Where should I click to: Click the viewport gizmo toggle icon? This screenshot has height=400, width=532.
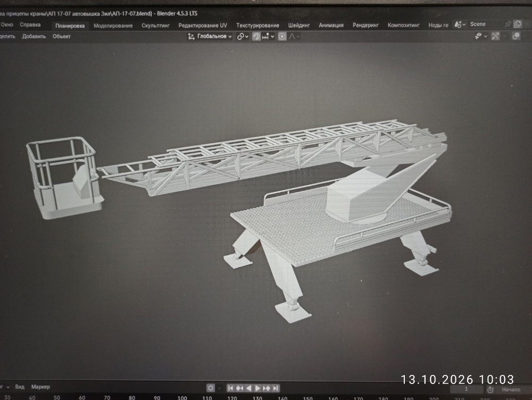[495, 36]
